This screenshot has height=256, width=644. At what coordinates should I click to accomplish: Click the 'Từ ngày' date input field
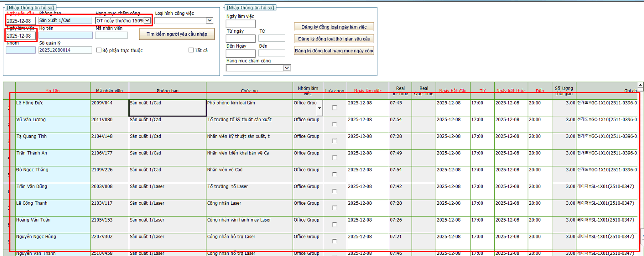(240, 39)
